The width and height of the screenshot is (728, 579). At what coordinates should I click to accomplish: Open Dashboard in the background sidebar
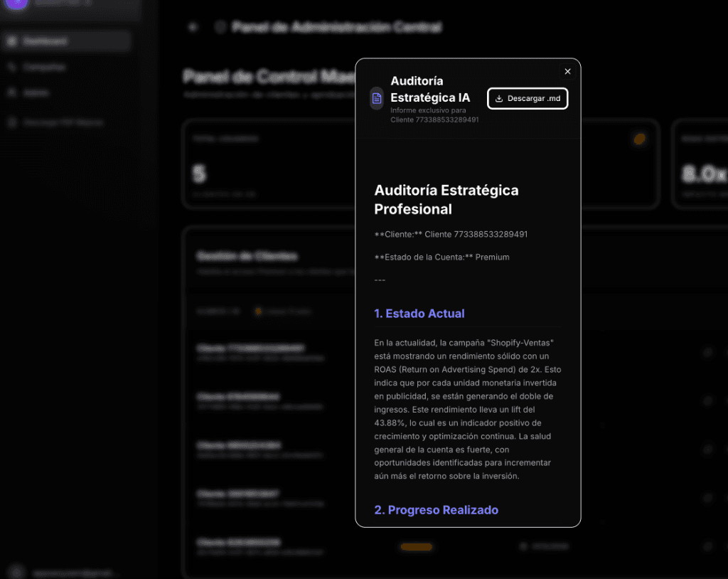(x=65, y=41)
